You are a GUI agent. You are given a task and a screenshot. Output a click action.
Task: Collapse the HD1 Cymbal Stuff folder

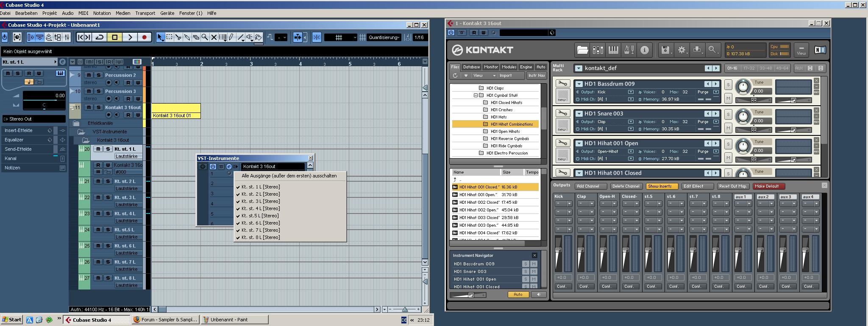[476, 96]
